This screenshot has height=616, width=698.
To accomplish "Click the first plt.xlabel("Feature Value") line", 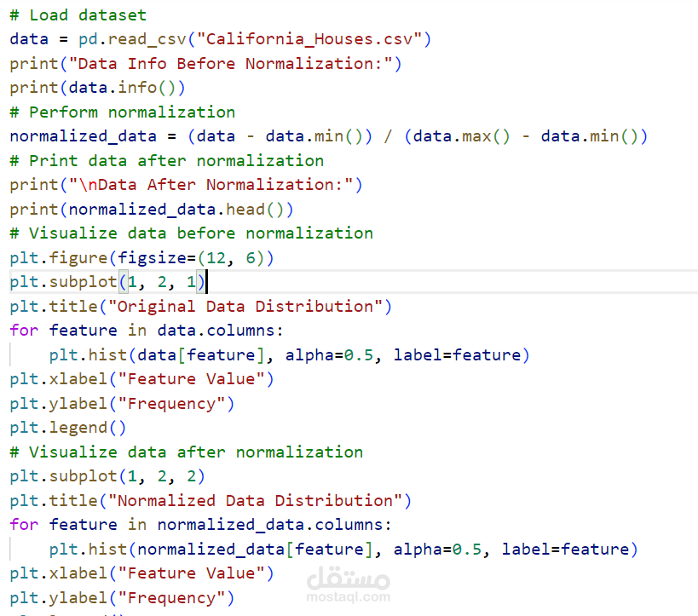I will coord(142,379).
